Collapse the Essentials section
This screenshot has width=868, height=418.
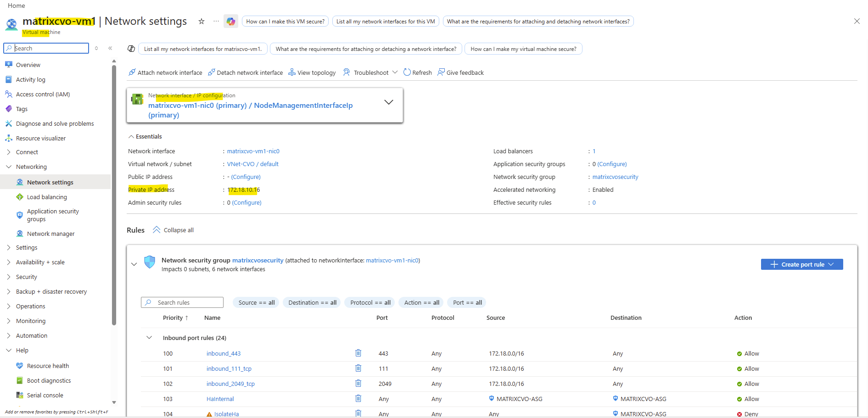click(131, 137)
